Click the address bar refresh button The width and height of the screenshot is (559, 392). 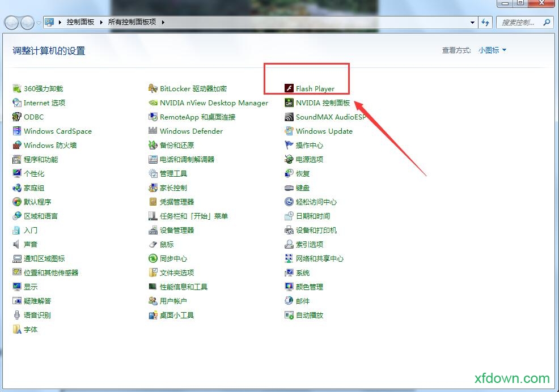(x=486, y=22)
